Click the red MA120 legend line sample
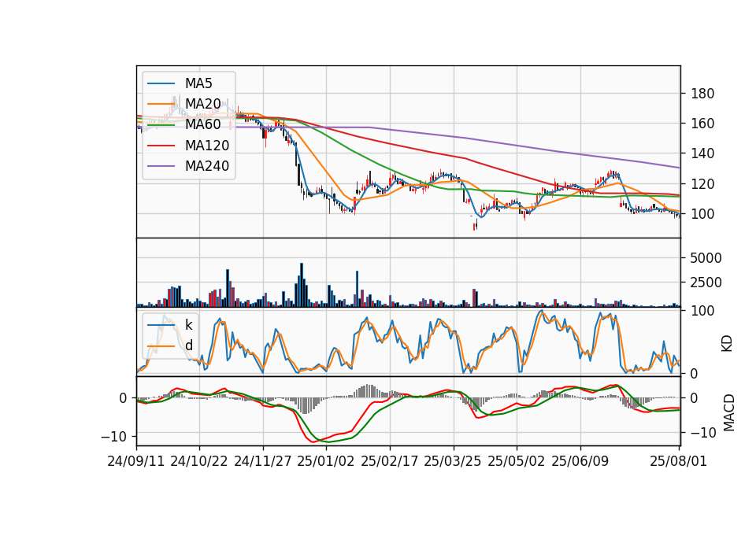 (161, 146)
